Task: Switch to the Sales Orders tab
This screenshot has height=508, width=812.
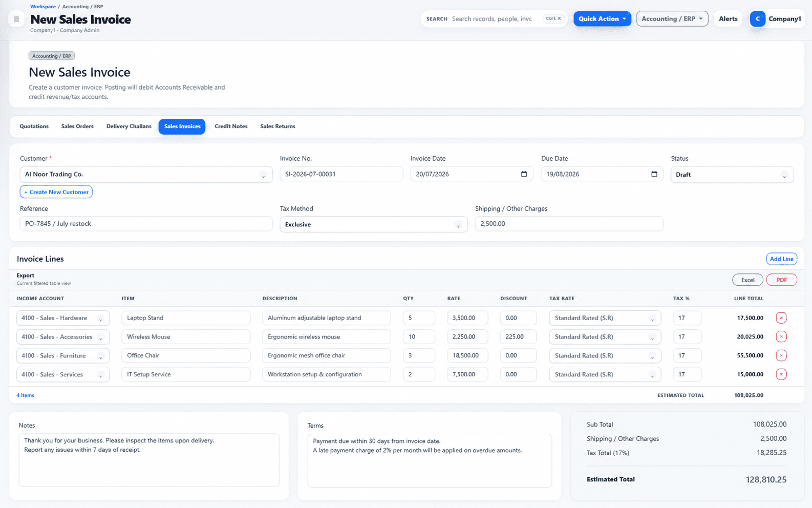Action: [77, 126]
